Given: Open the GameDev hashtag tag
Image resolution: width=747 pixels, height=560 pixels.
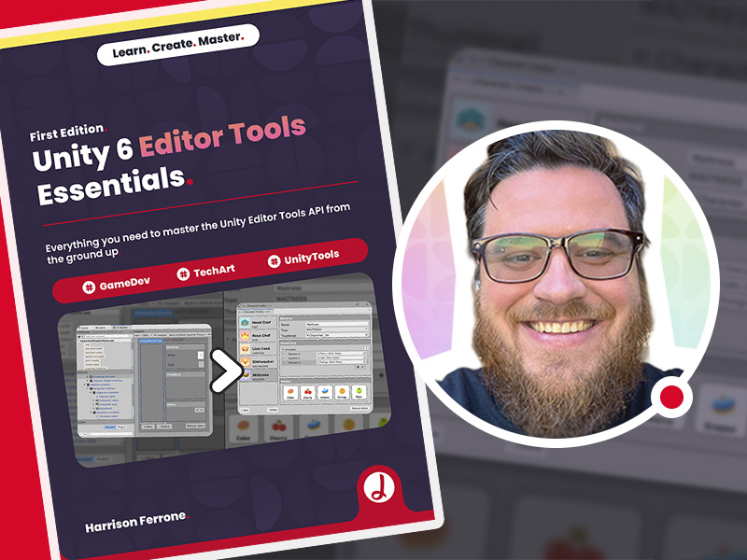Looking at the screenshot, I should click(116, 285).
